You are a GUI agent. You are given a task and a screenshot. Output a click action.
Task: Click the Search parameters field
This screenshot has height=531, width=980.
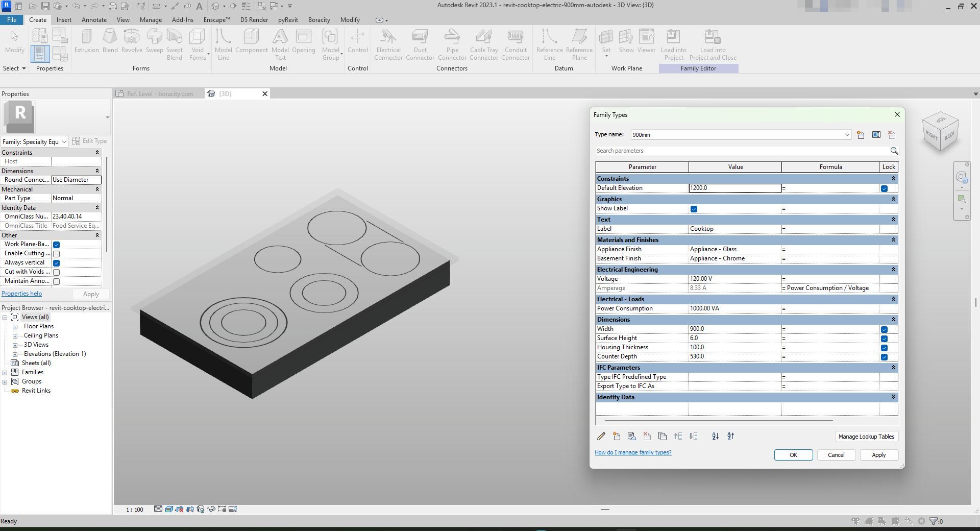click(x=743, y=151)
